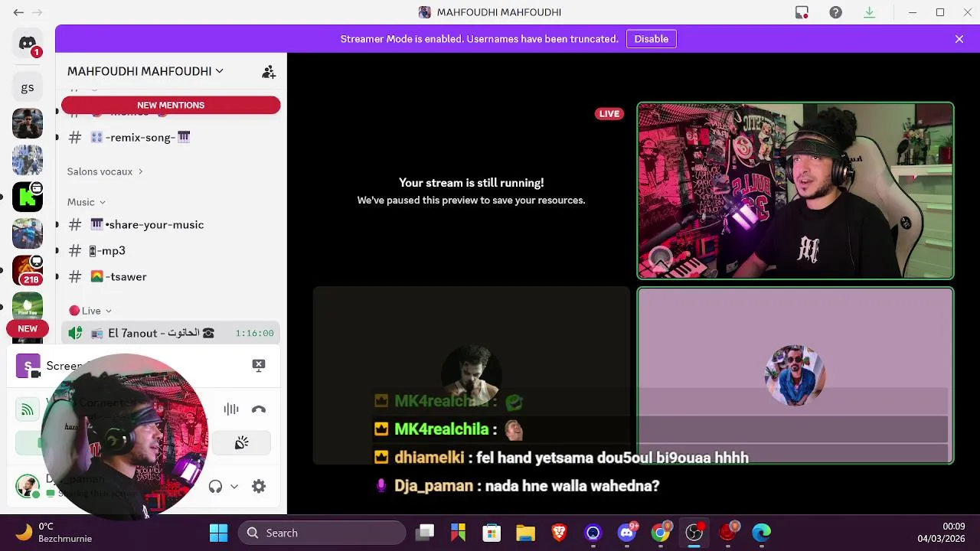Launch Brave browser from taskbar
The width and height of the screenshot is (980, 551).
tap(559, 533)
